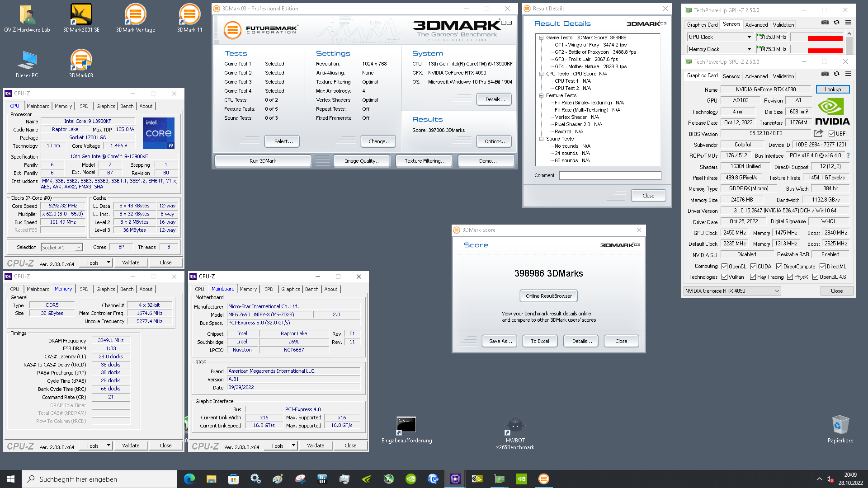Open the OVIZ Hardware Lab desktop shortcut
868x488 pixels.
[27, 19]
